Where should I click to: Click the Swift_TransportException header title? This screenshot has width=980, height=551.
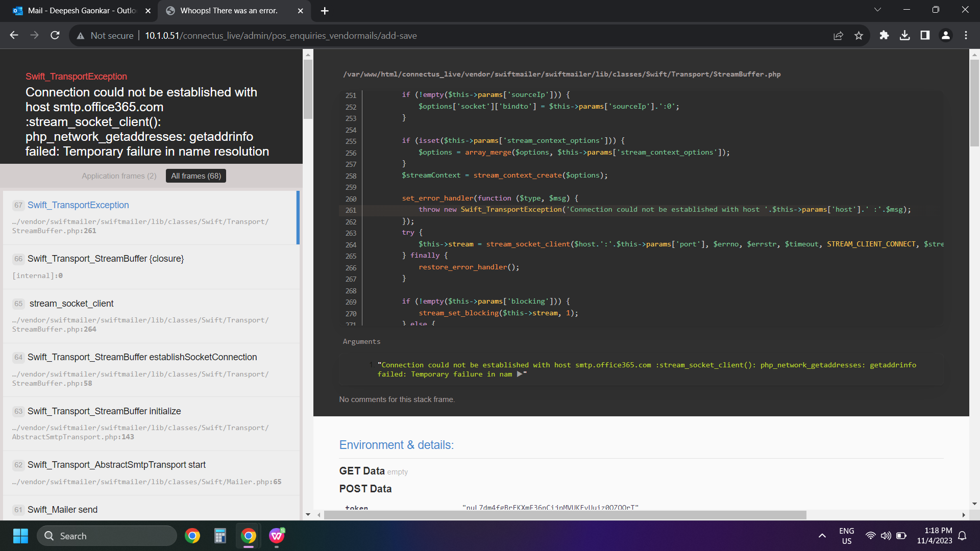click(77, 77)
